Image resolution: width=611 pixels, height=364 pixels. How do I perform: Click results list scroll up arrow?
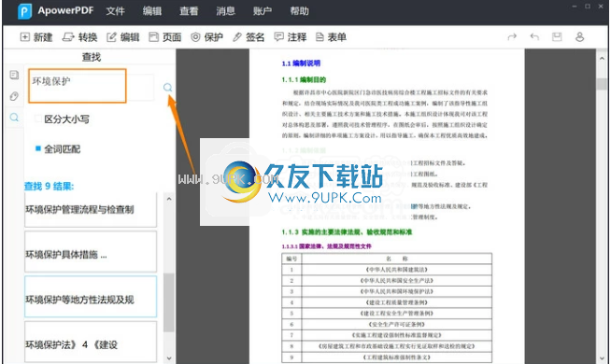point(169,199)
